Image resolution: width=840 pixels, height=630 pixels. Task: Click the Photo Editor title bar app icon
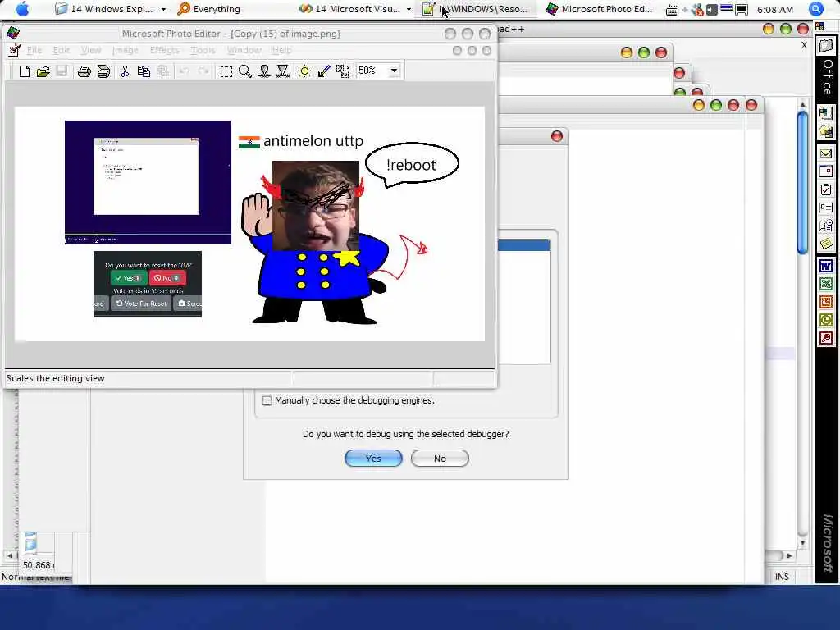pyautogui.click(x=13, y=33)
